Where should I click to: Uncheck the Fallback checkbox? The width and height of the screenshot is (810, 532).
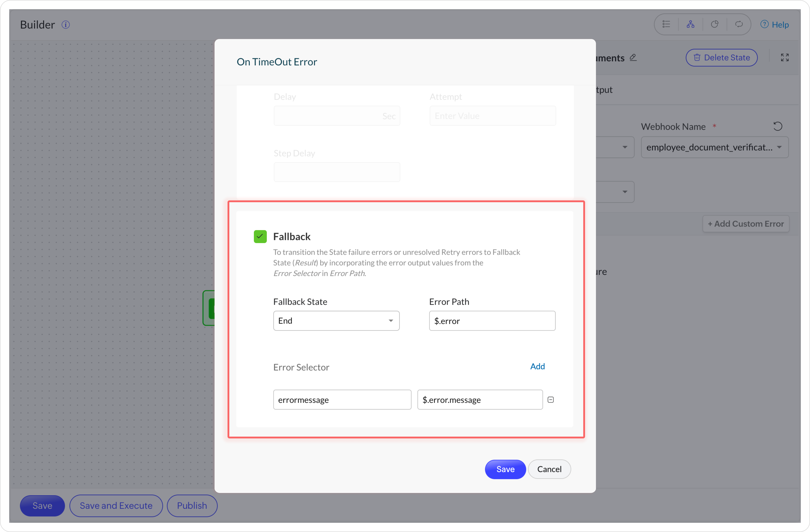point(260,236)
